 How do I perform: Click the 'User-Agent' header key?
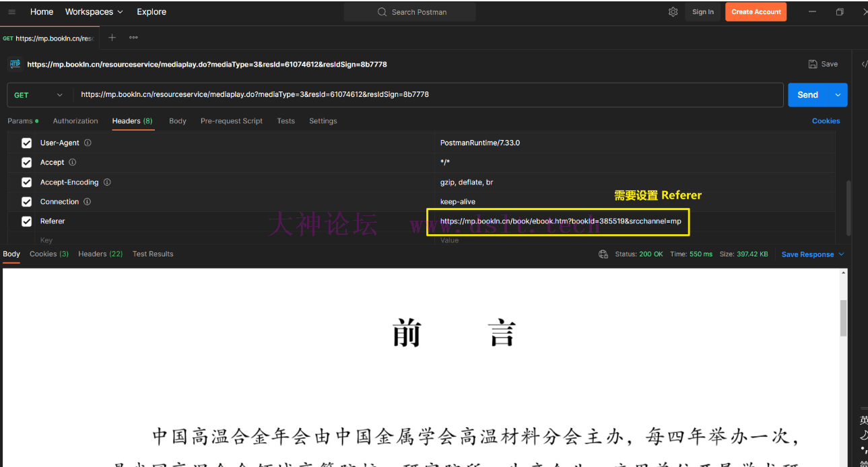pyautogui.click(x=59, y=143)
